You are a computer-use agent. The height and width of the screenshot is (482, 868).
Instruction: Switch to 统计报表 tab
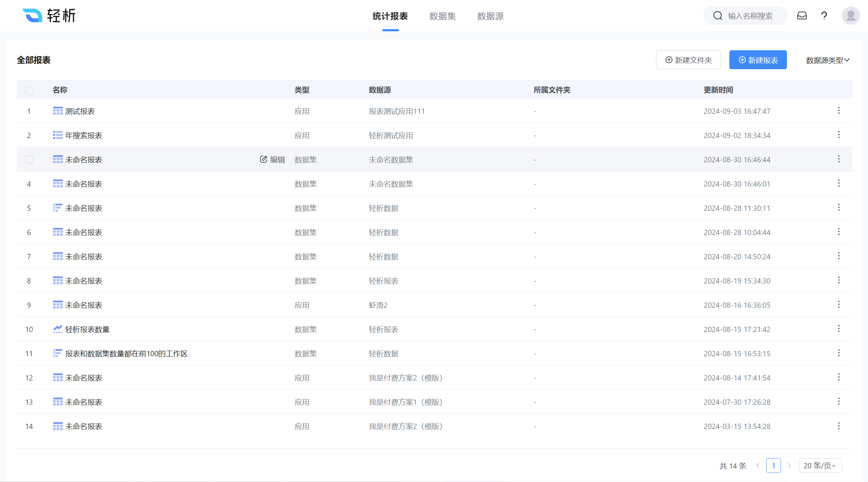(x=390, y=16)
